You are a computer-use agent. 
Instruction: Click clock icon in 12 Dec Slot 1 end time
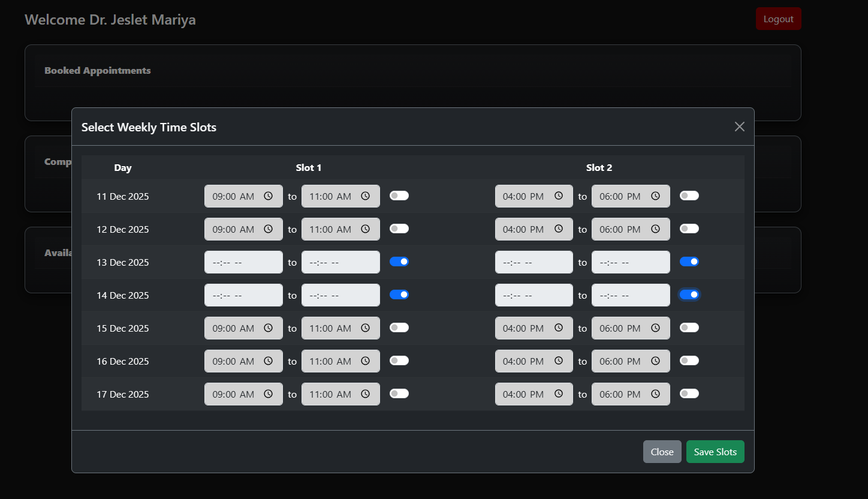coord(366,229)
